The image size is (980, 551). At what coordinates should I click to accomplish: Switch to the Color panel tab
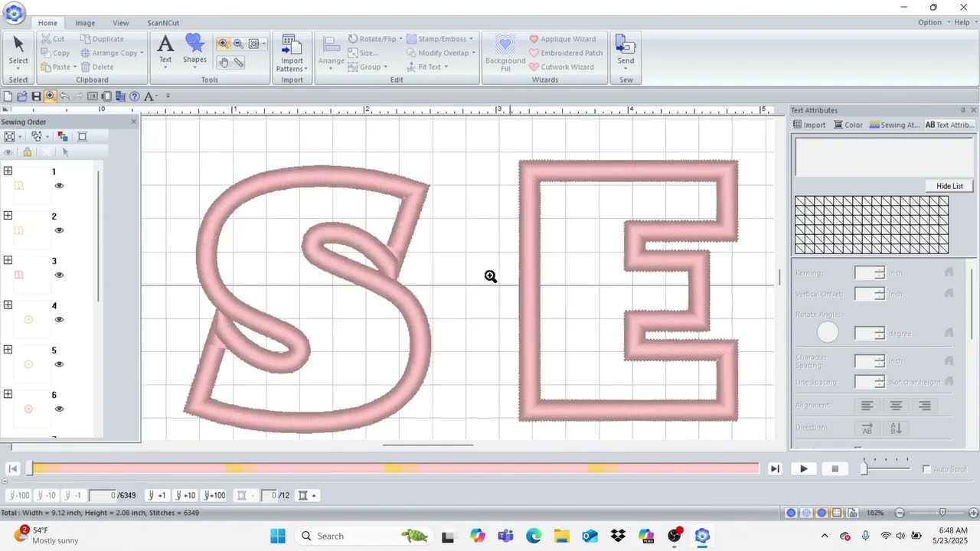pos(848,125)
